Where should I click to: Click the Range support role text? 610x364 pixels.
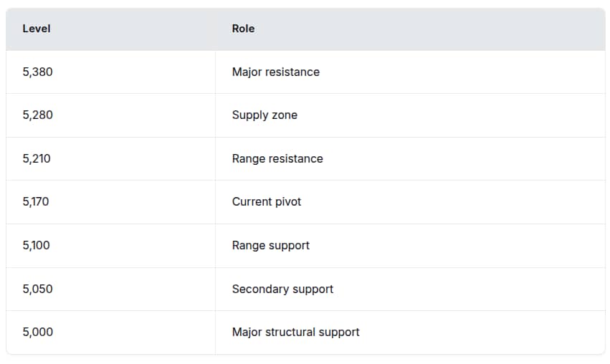pyautogui.click(x=271, y=245)
